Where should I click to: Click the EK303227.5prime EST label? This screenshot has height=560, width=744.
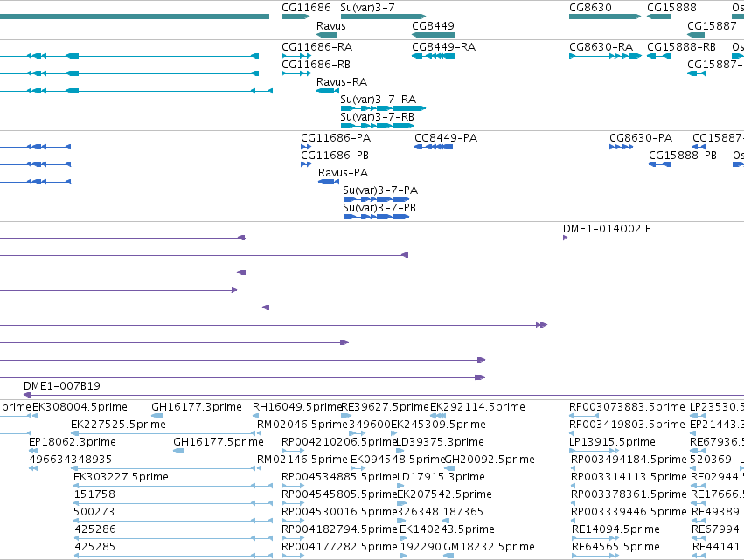click(x=121, y=477)
